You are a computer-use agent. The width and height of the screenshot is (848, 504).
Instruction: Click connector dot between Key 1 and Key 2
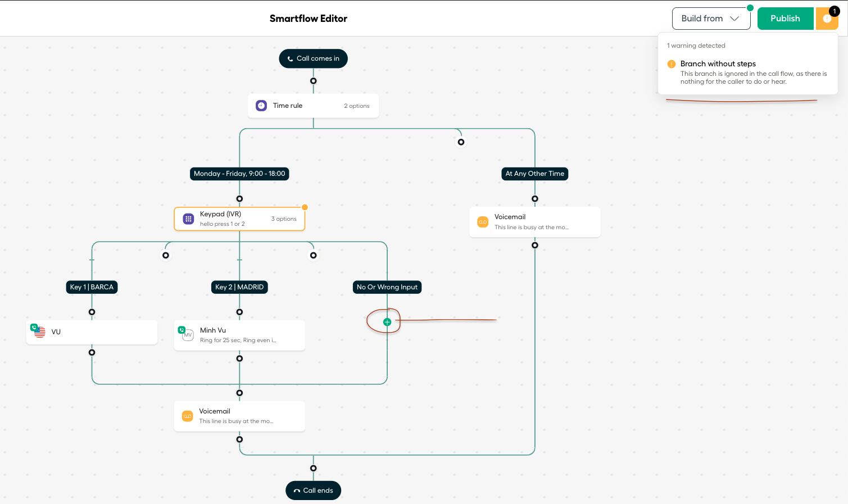(165, 256)
